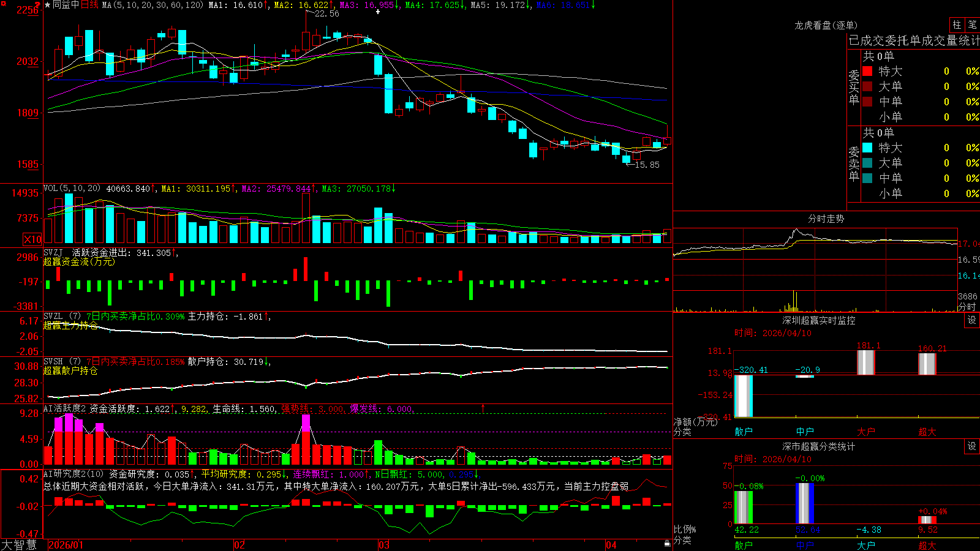Click the star icon beside 同益中
980x551 pixels.
point(48,5)
